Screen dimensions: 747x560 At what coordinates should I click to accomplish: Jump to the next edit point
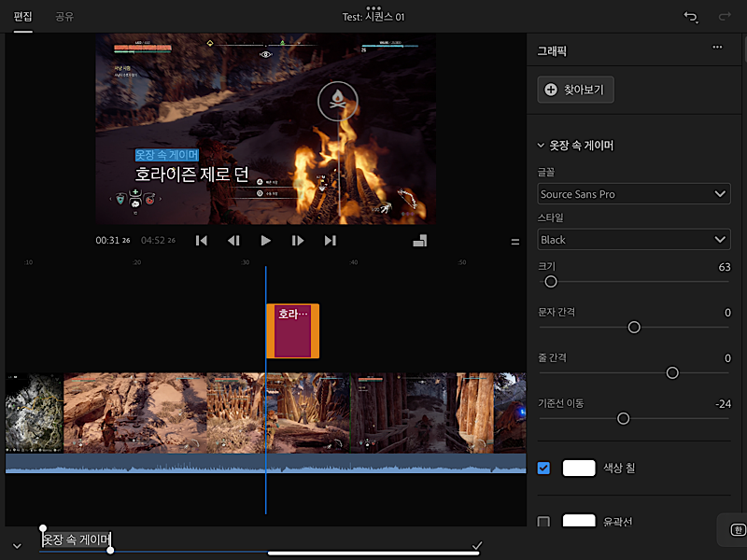[x=331, y=241]
